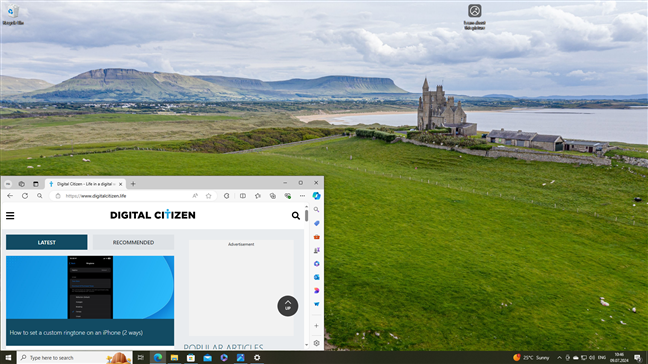Click the Digital Citizen site logo
The width and height of the screenshot is (648, 364).
pyautogui.click(x=152, y=215)
